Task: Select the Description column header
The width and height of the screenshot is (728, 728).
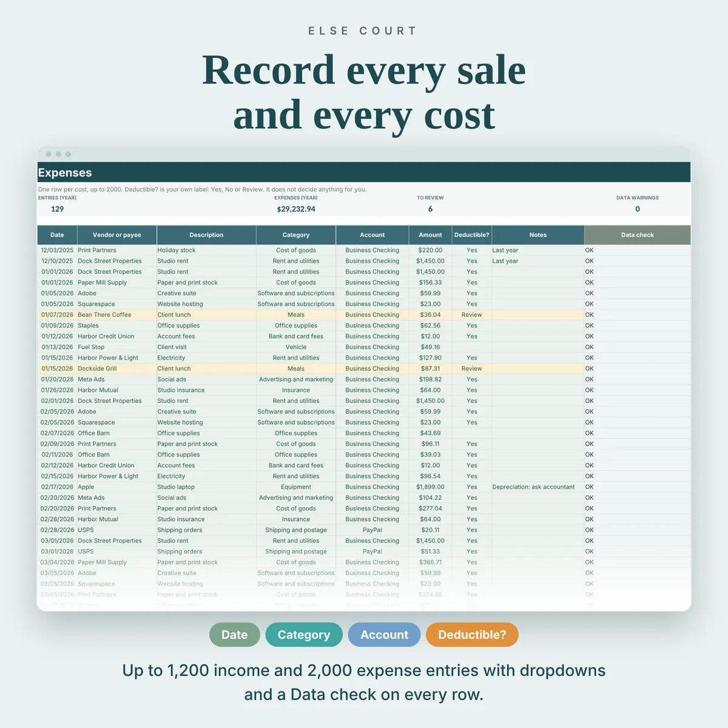Action: (206, 235)
